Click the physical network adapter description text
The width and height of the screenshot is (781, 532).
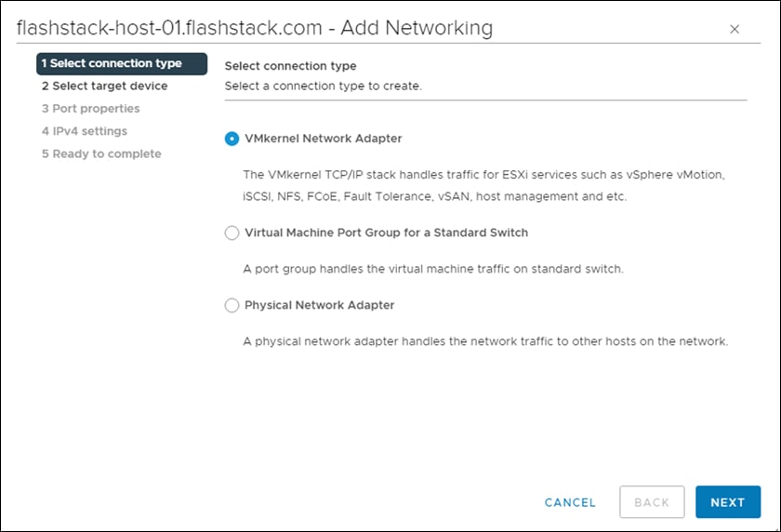point(484,341)
